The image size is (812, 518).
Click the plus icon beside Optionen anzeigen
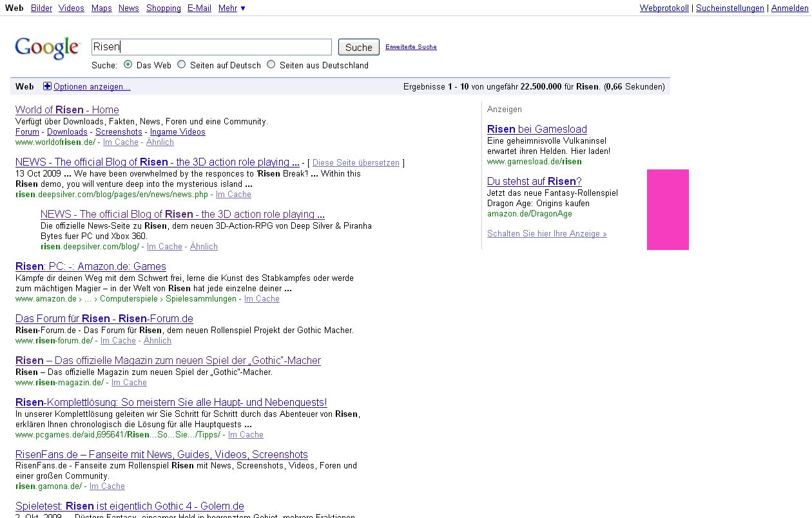click(47, 86)
